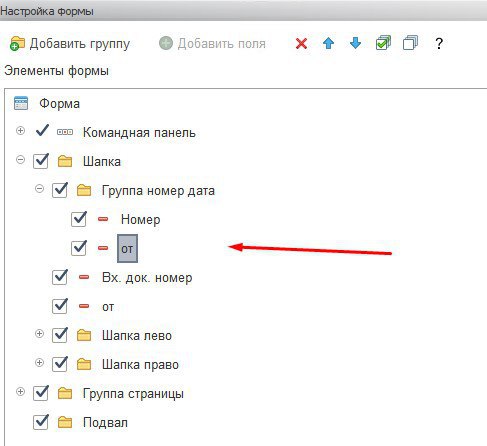
Task: Click the Командная панель panel icon
Action: coord(65,132)
